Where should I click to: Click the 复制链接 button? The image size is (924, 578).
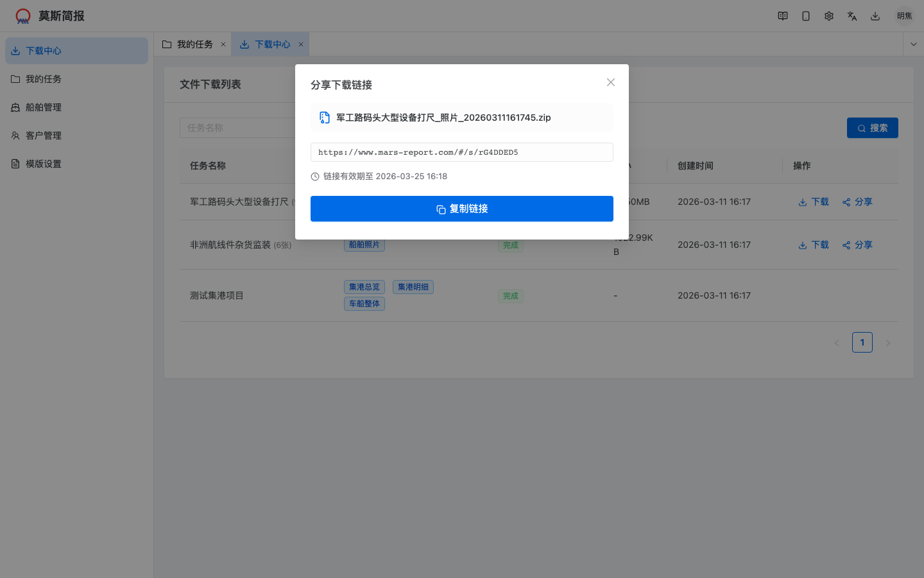tap(461, 209)
